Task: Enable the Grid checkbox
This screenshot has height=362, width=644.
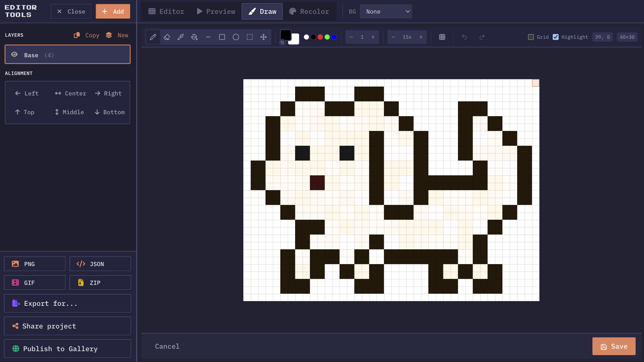Action: click(x=531, y=37)
